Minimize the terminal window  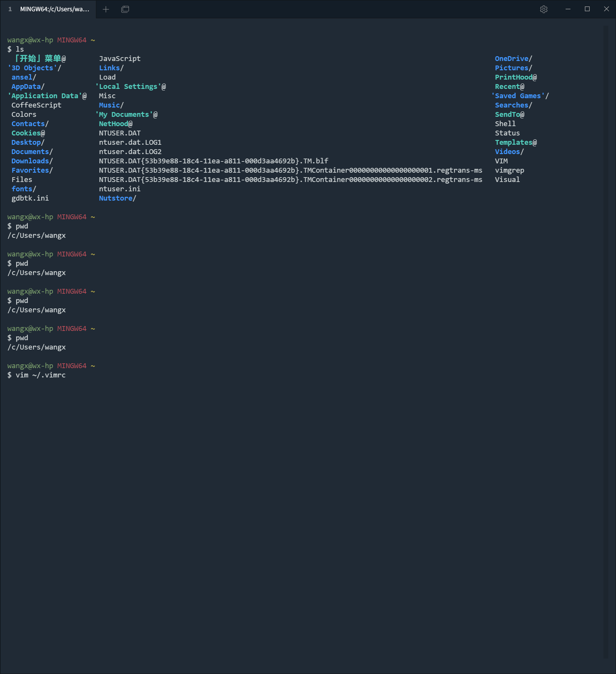pos(568,9)
